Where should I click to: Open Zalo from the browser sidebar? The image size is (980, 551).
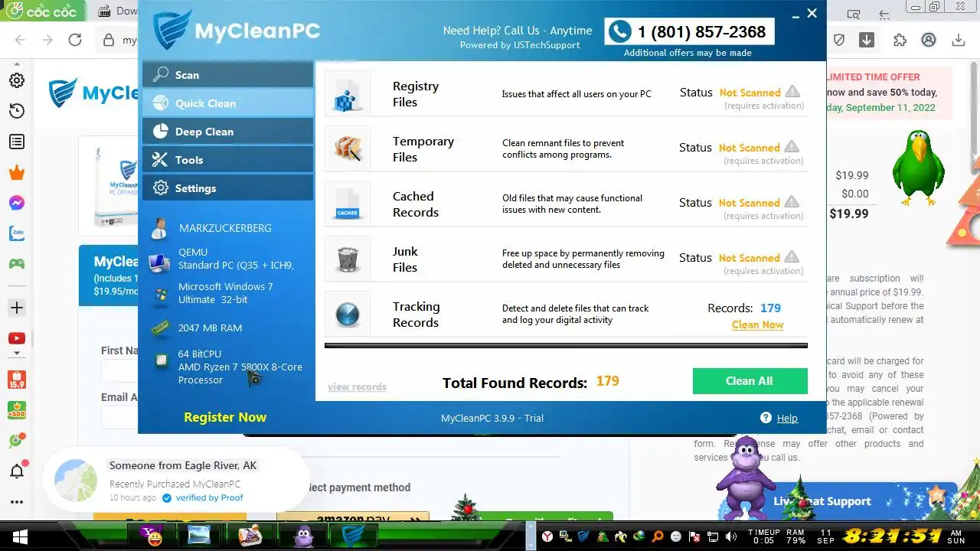[x=16, y=233]
